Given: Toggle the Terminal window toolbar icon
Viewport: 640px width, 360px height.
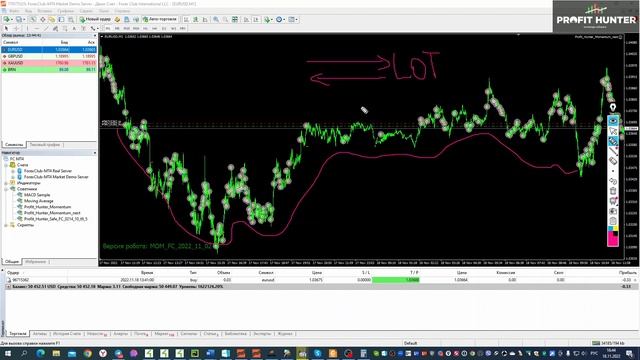Looking at the screenshot, I should 61,19.
